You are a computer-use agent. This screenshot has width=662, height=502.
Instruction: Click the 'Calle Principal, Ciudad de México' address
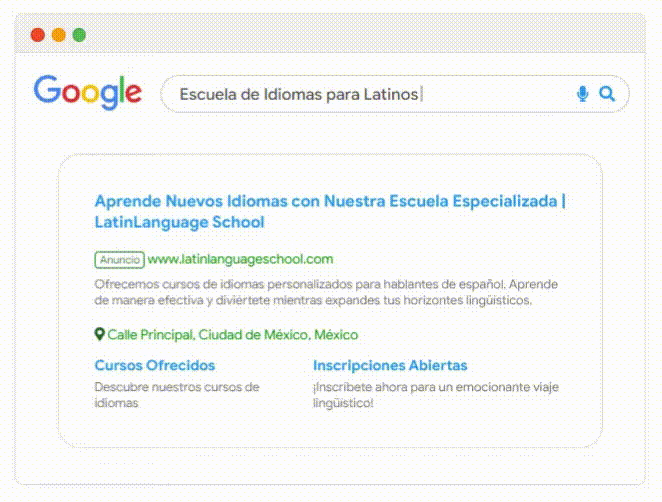click(232, 335)
